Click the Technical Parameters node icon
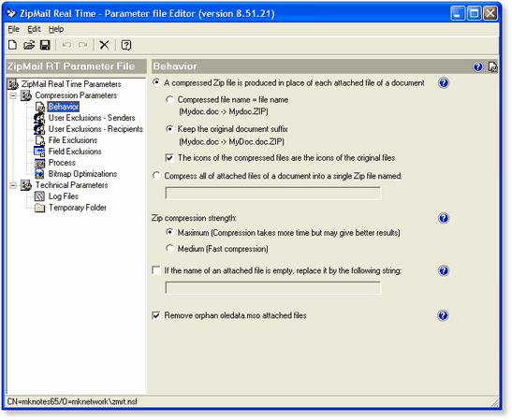 (x=26, y=185)
